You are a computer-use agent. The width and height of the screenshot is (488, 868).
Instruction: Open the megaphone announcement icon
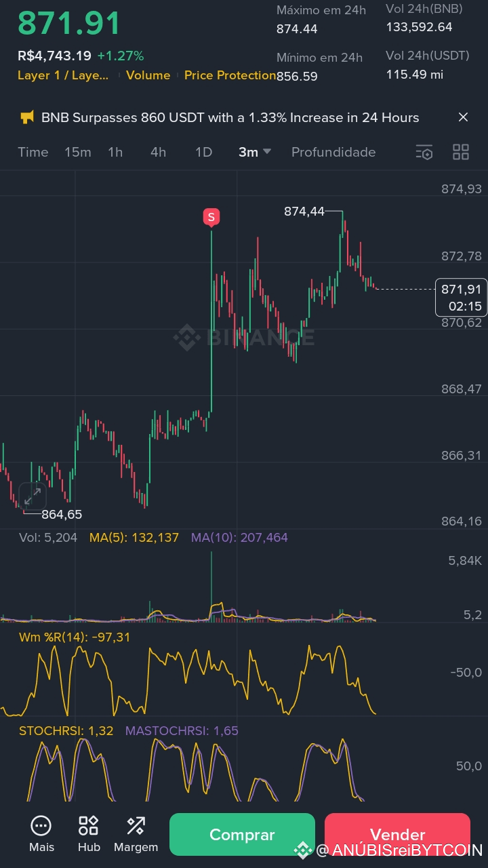pyautogui.click(x=27, y=117)
